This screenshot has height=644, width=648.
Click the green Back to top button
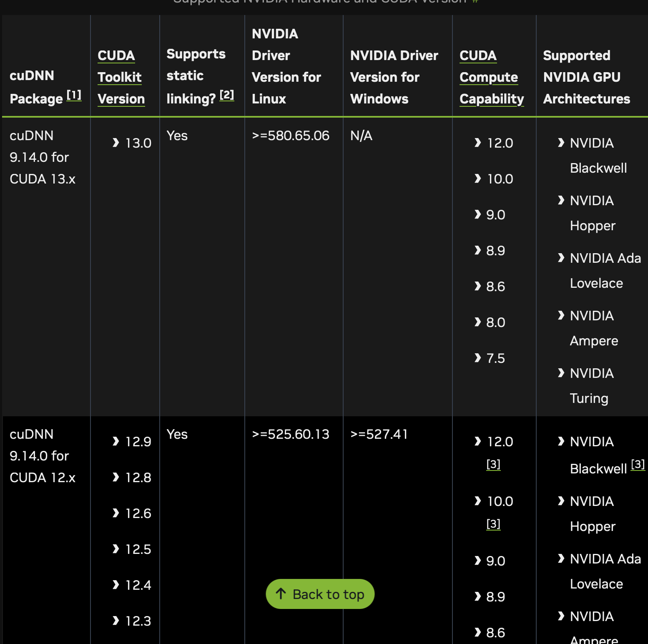pyautogui.click(x=320, y=594)
